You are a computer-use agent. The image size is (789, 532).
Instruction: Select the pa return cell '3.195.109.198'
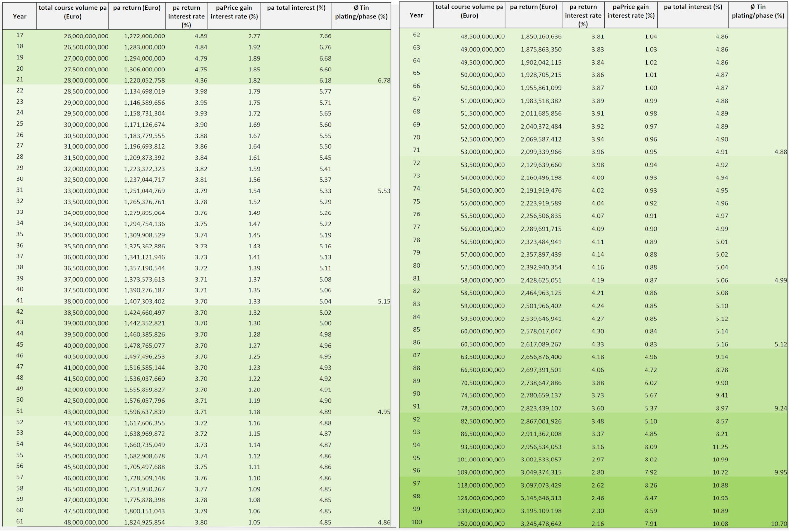(541, 511)
